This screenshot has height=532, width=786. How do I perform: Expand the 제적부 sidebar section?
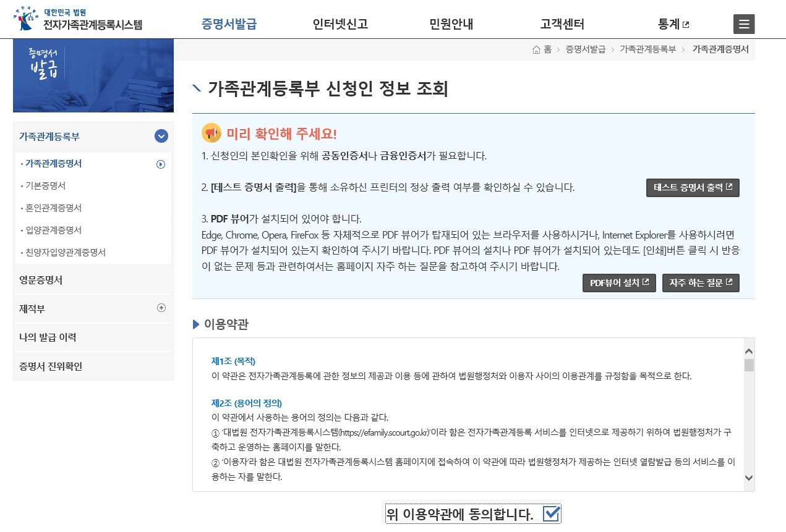161,308
